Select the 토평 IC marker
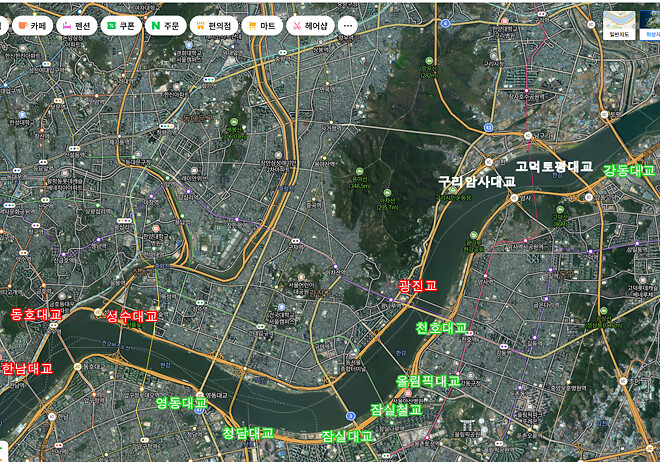This screenshot has width=660, height=462. pos(604,114)
